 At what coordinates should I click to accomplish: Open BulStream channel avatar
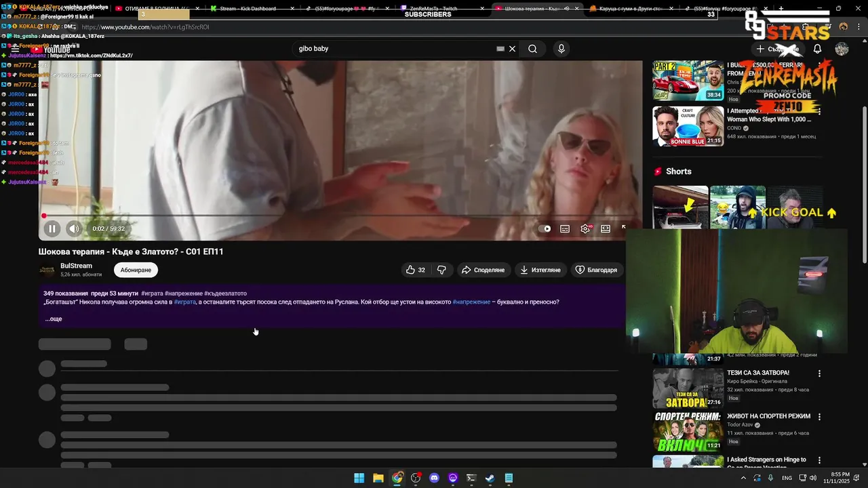pos(47,270)
